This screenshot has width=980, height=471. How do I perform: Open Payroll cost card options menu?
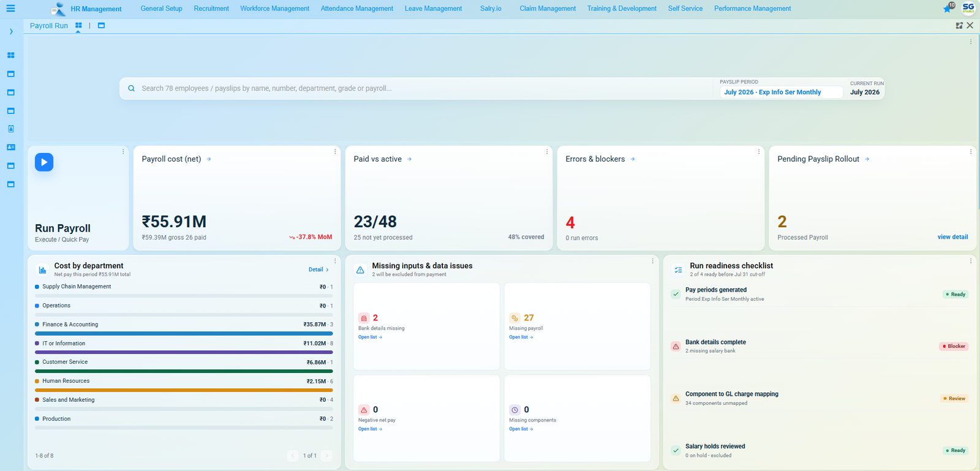pos(335,151)
